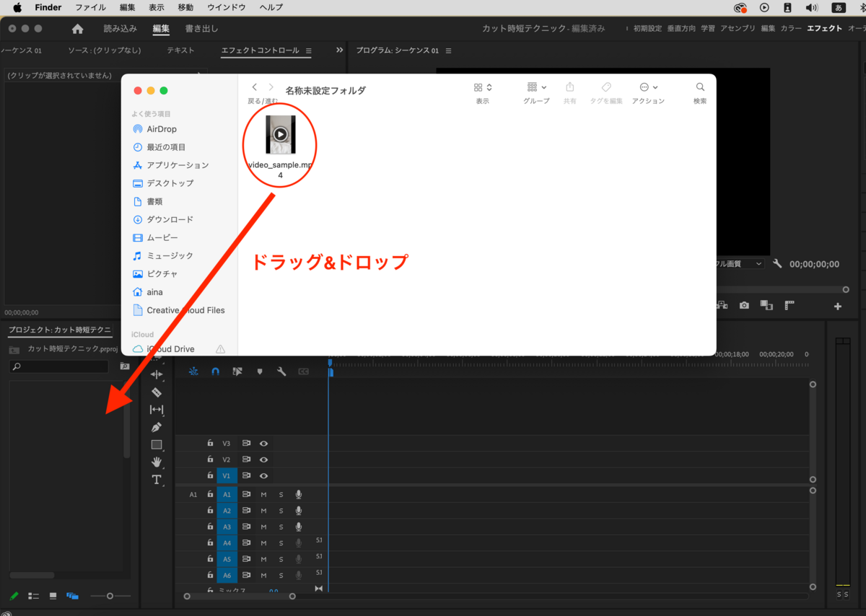Adjust project panel thumbnail zoom slider
Viewport: 866px width, 616px height.
click(x=110, y=596)
